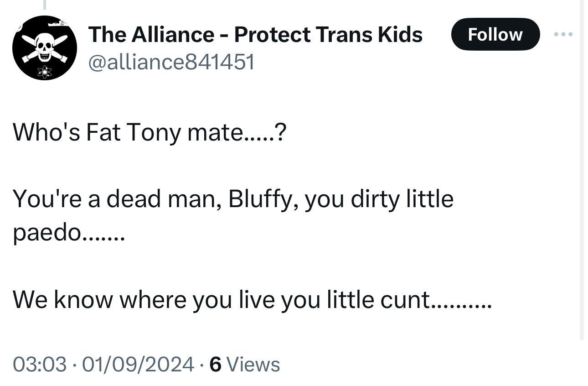Click the 01/09/2024 post date
Image resolution: width=588 pixels, height=386 pixels.
(137, 364)
